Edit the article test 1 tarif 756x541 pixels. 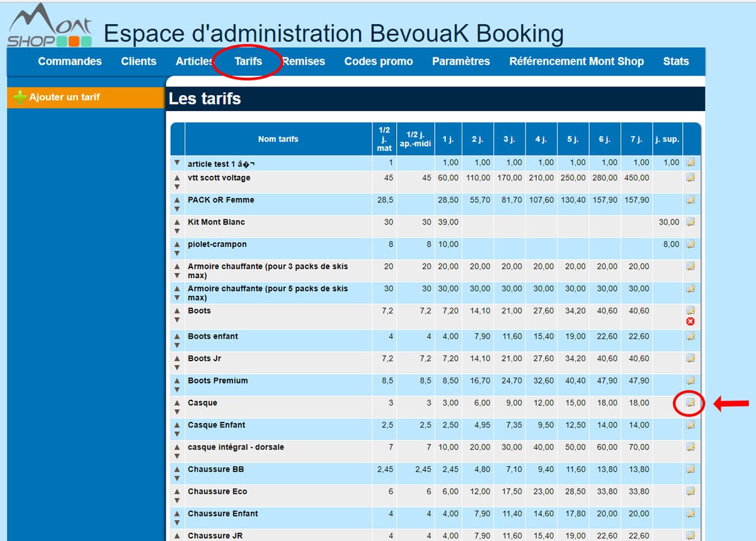click(x=690, y=163)
